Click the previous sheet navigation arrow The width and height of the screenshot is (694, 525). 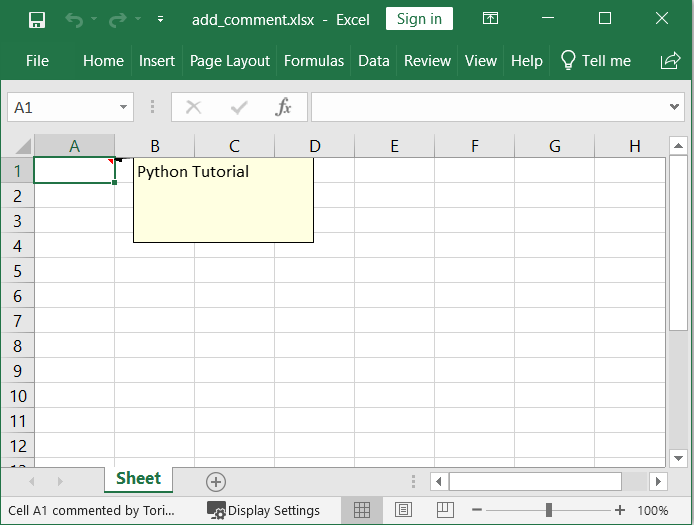(31, 481)
